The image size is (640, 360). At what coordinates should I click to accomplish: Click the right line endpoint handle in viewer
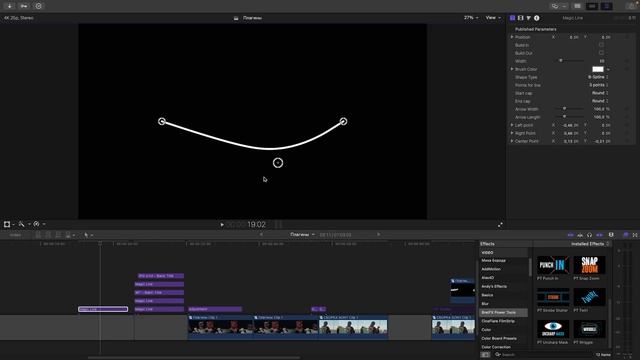point(344,121)
